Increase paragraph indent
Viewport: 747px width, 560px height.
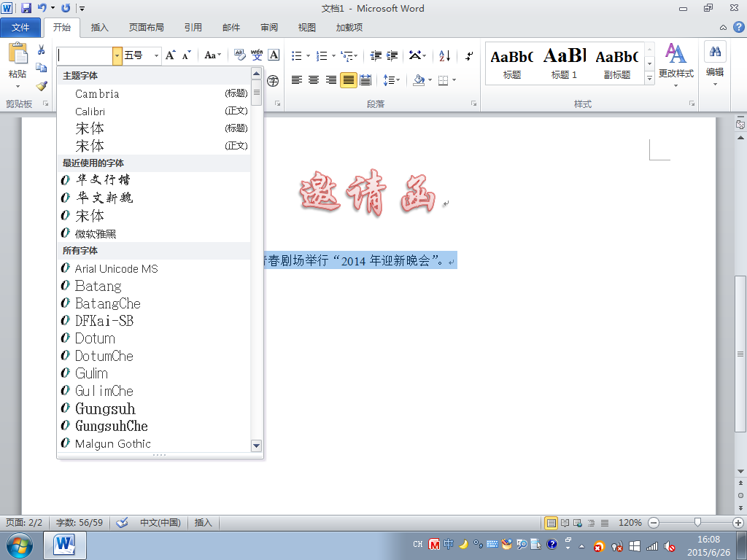click(392, 55)
